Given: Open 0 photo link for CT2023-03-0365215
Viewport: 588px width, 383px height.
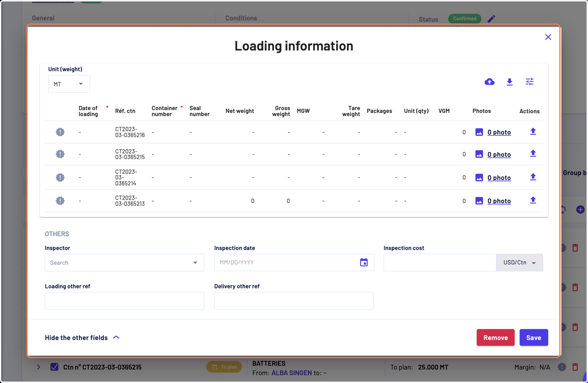Looking at the screenshot, I should [499, 154].
